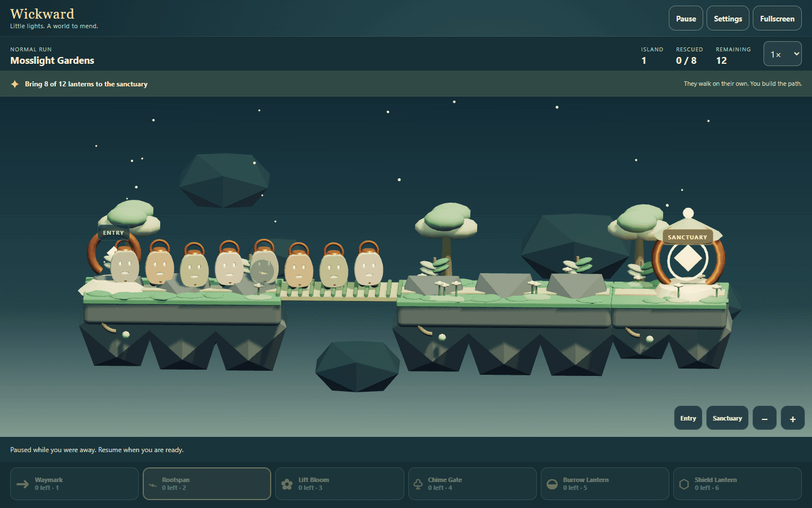Jump camera to Sanctuary
812x508 pixels.
point(727,418)
